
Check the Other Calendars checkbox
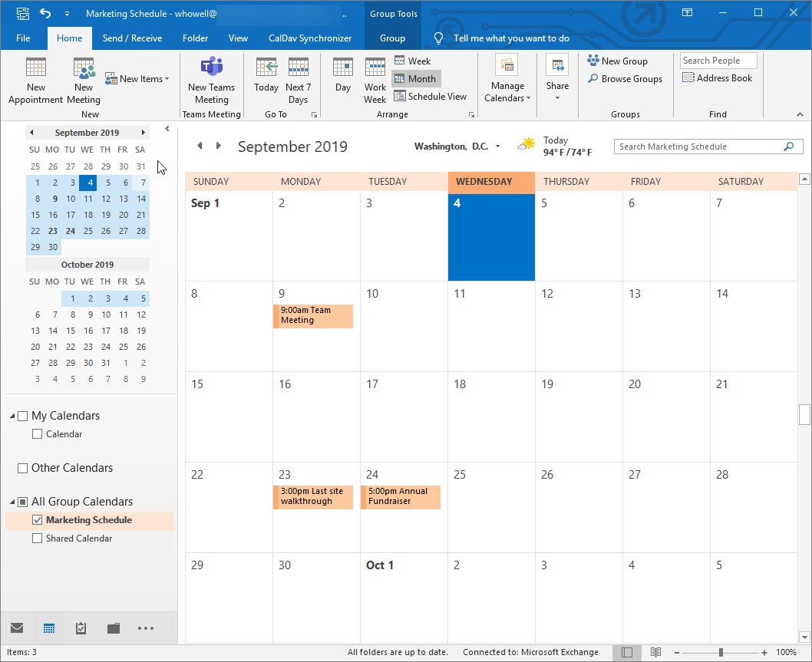pyautogui.click(x=22, y=468)
